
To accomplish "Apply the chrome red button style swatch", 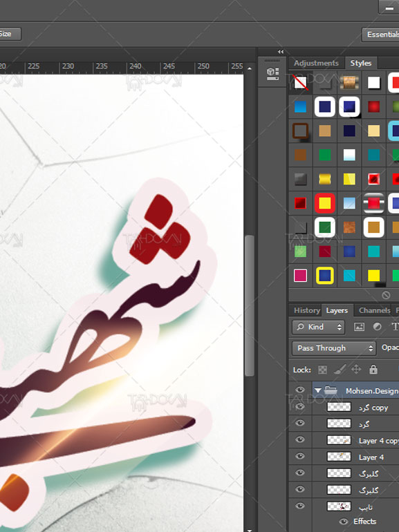I will pyautogui.click(x=374, y=203).
